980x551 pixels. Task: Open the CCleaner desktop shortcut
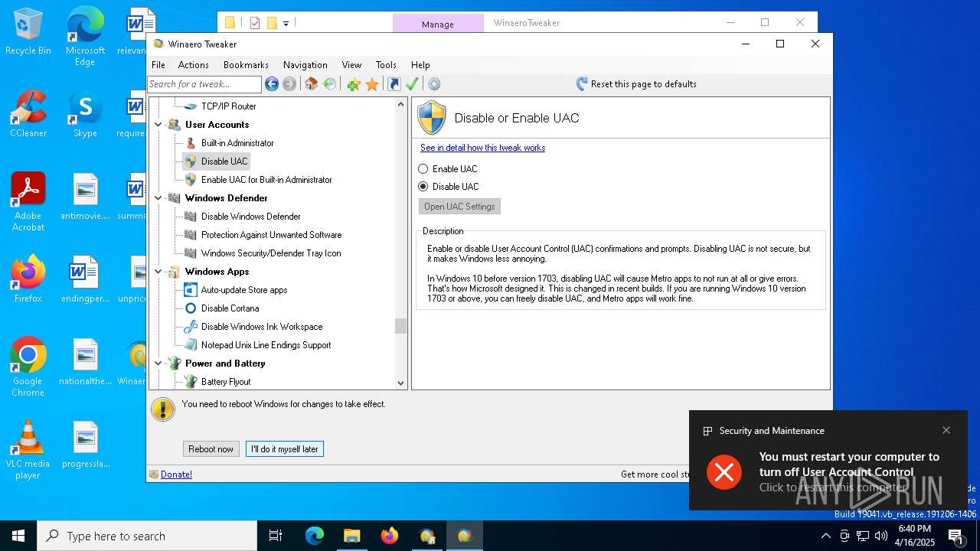point(28,114)
